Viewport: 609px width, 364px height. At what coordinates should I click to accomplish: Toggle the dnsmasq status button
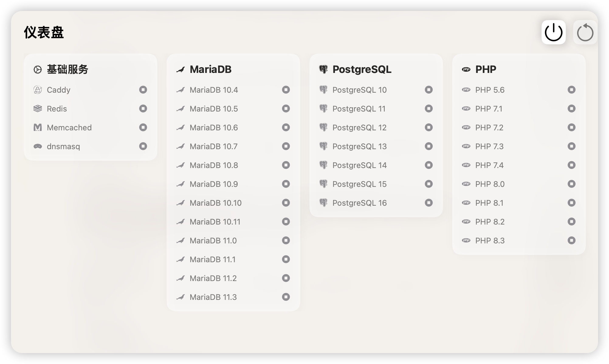[143, 146]
